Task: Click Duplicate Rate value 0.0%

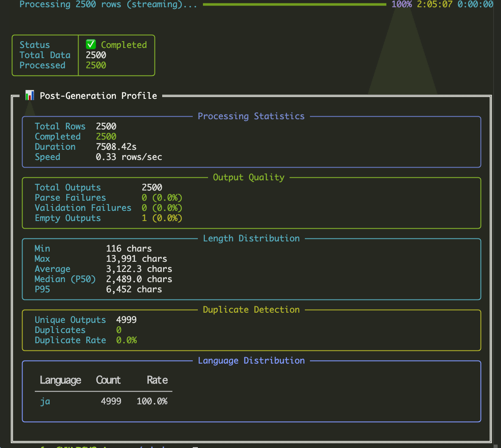Action: [x=127, y=340]
